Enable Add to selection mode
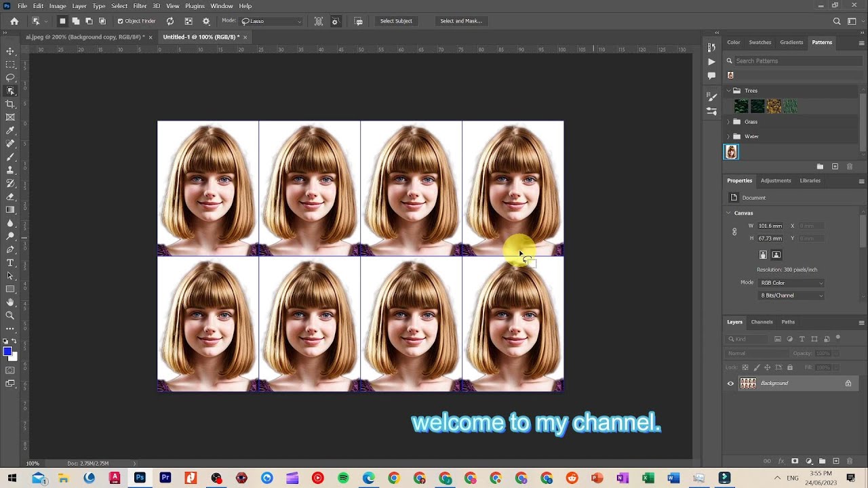This screenshot has height=488, width=868. 75,21
